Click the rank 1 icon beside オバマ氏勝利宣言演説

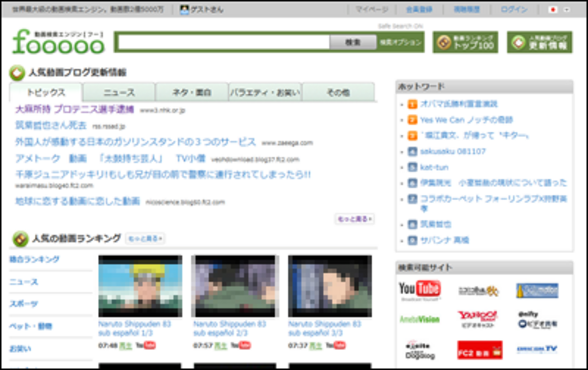tap(412, 104)
